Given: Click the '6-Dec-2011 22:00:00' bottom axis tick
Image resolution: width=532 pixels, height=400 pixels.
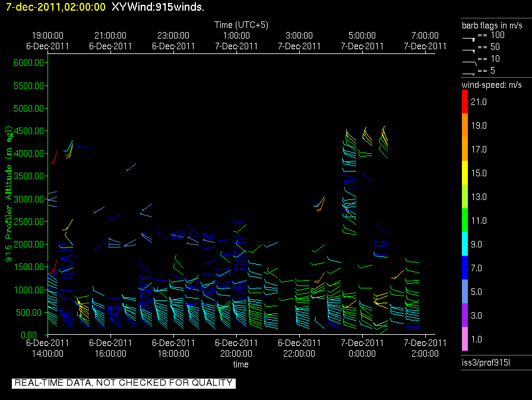Looking at the screenshot, I should pos(299,348).
